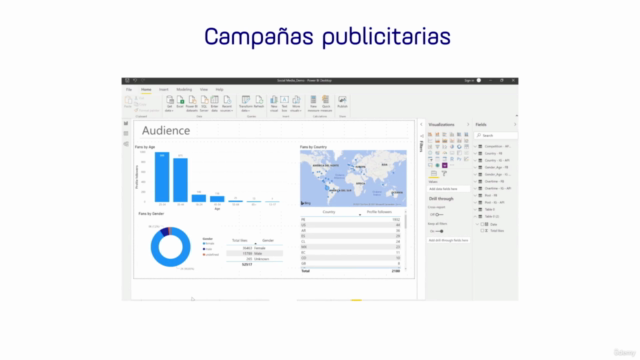Collapse the Visualizations pane with chevron

pos(468,124)
